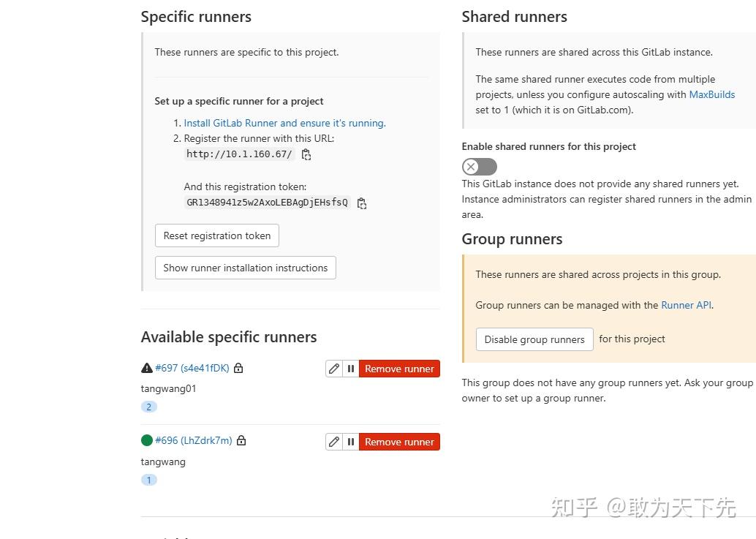
Task: Click the lock icon next to runner #697
Action: pyautogui.click(x=238, y=368)
